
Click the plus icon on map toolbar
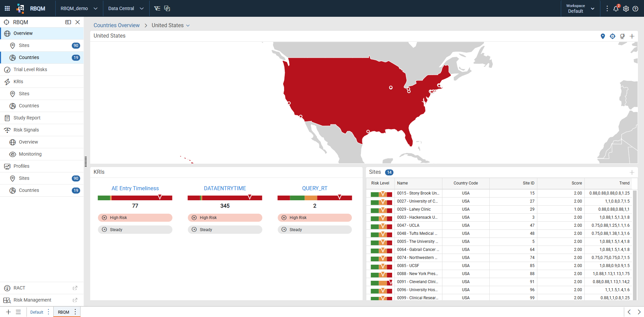pyautogui.click(x=632, y=36)
